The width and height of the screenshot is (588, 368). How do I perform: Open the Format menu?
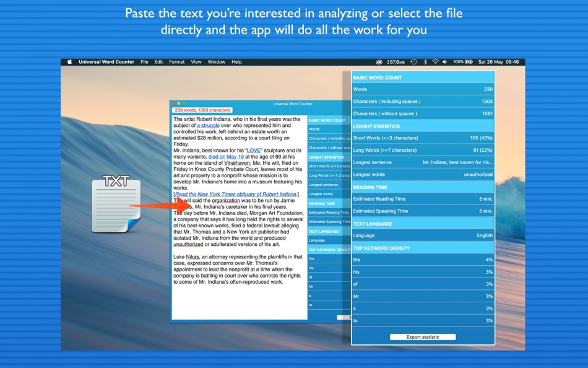pos(176,62)
